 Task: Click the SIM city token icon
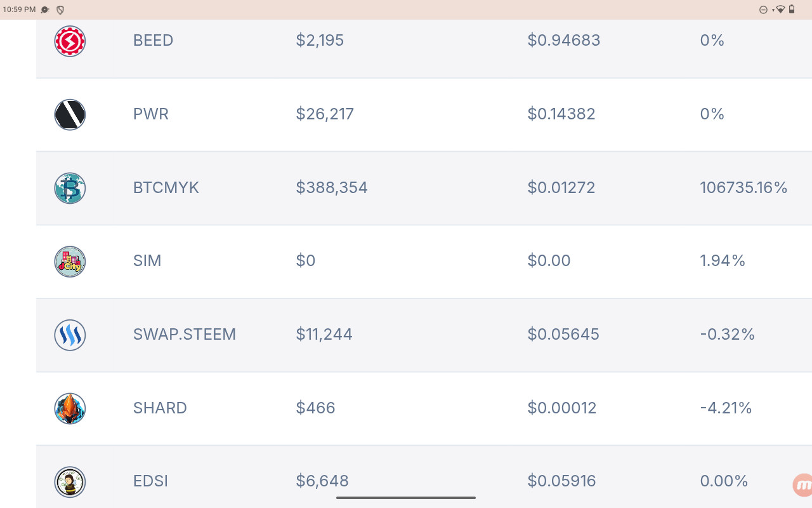tap(70, 262)
